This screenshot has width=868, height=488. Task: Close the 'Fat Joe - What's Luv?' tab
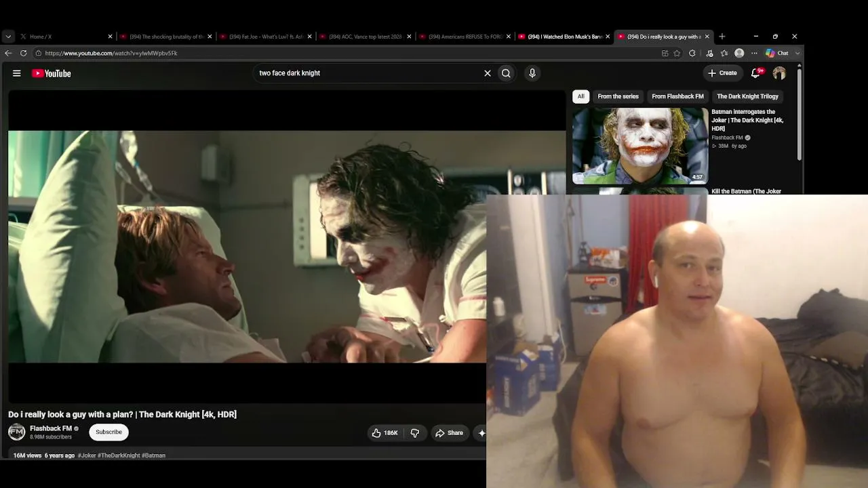pos(310,37)
